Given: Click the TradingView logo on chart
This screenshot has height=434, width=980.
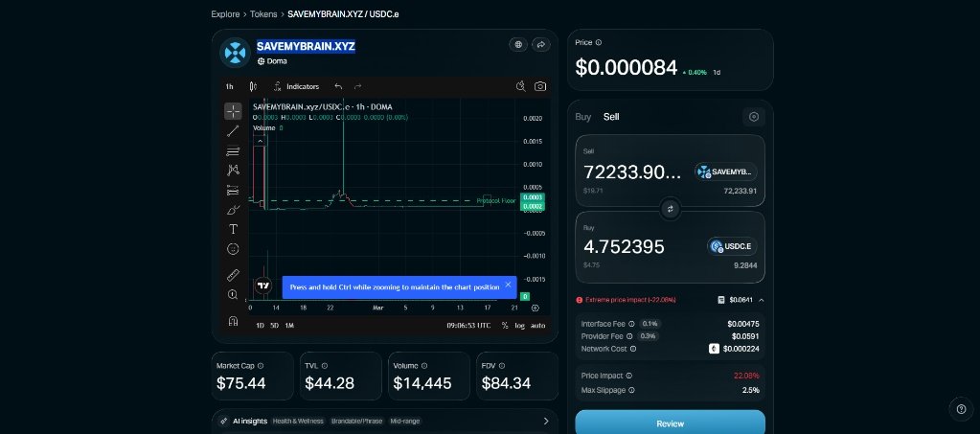Looking at the screenshot, I should click(263, 286).
